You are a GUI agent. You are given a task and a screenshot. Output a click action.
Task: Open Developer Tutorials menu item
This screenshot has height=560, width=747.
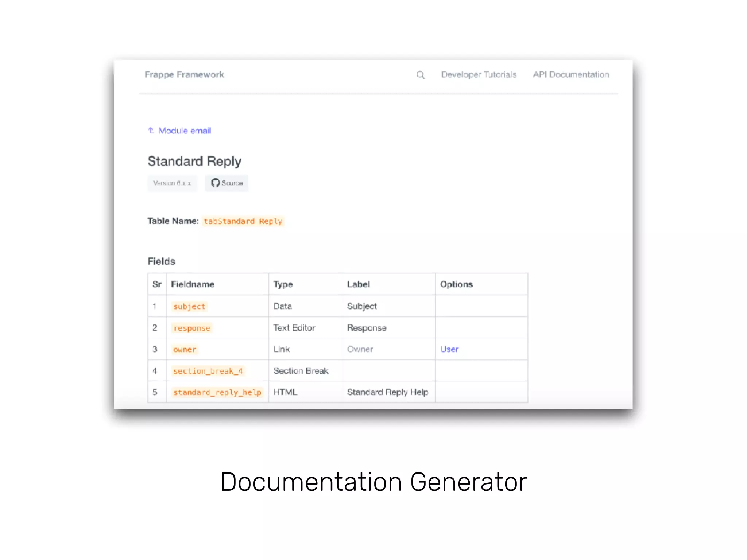click(479, 75)
